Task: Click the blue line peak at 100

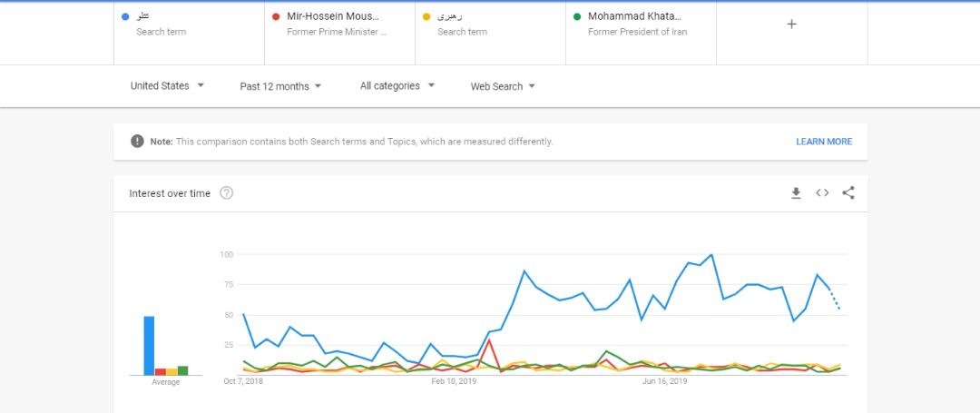Action: pos(711,254)
